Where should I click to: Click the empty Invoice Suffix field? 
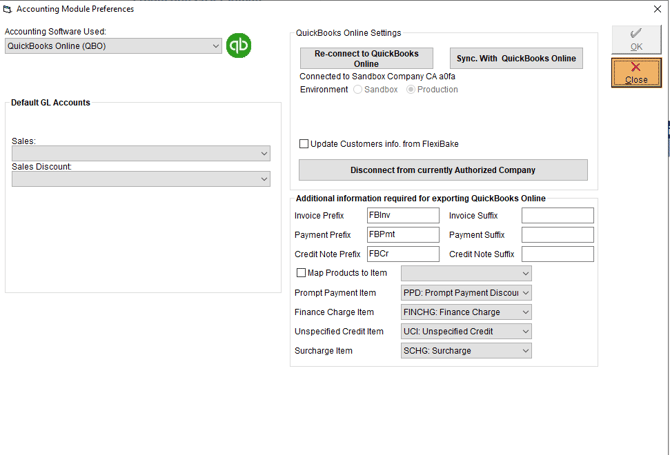click(557, 215)
